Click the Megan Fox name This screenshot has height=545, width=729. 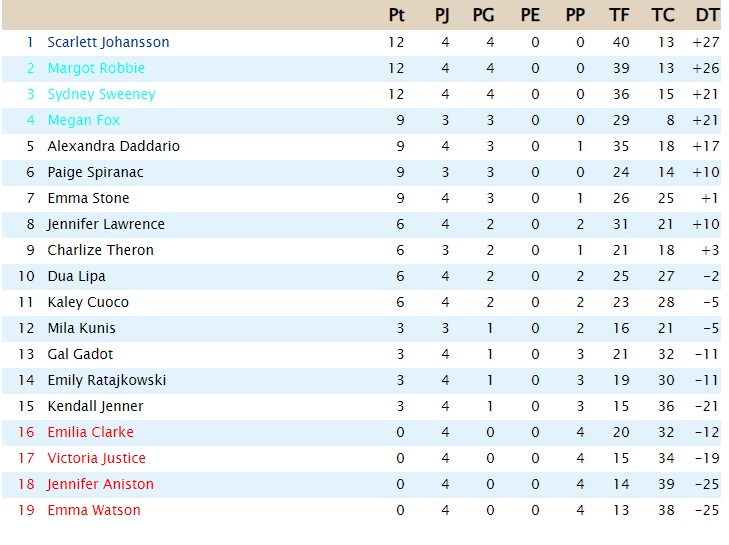pos(84,120)
